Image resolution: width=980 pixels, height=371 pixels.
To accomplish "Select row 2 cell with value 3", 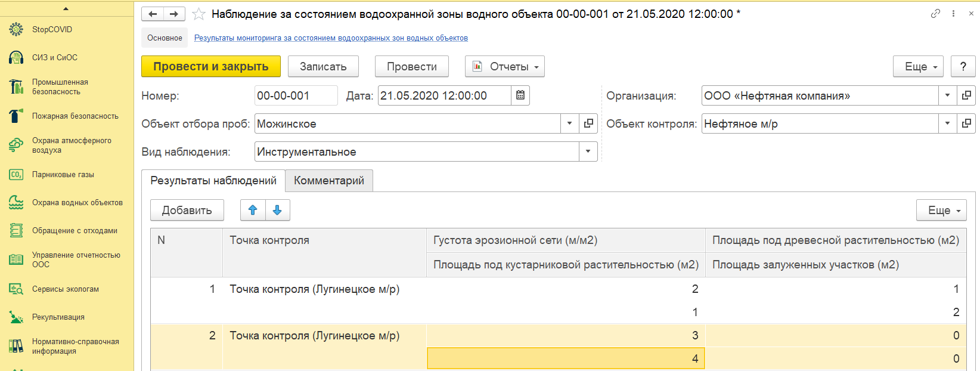I will (x=566, y=336).
